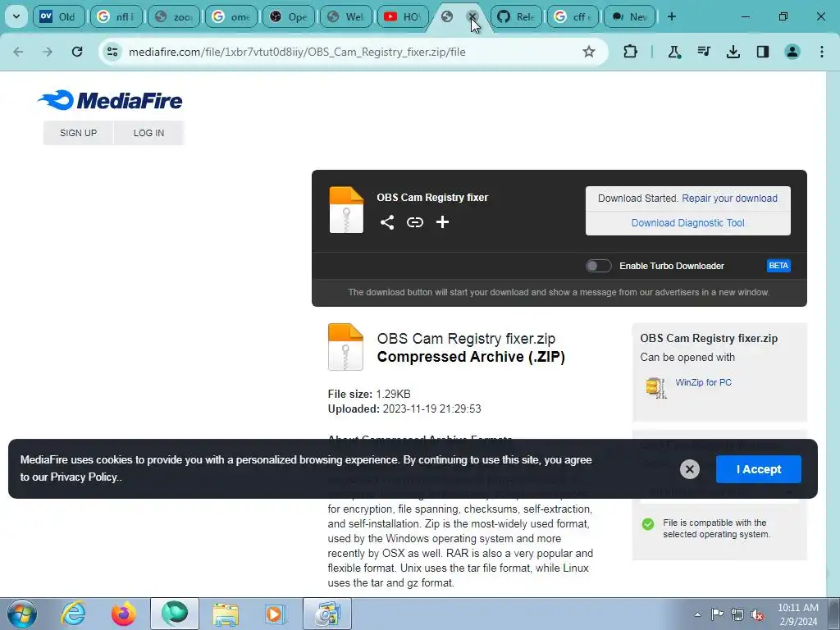The image size is (840, 630).
Task: Click the SIGN UP button
Action: point(78,133)
